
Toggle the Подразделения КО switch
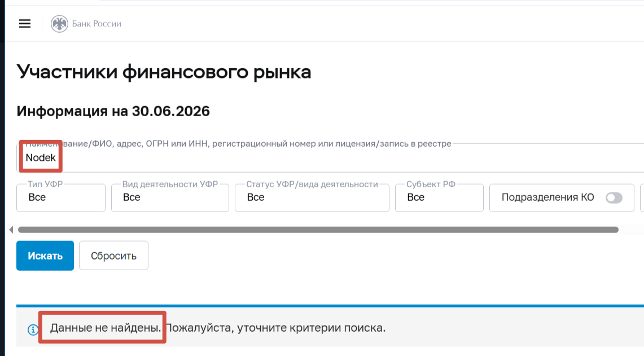tap(614, 197)
